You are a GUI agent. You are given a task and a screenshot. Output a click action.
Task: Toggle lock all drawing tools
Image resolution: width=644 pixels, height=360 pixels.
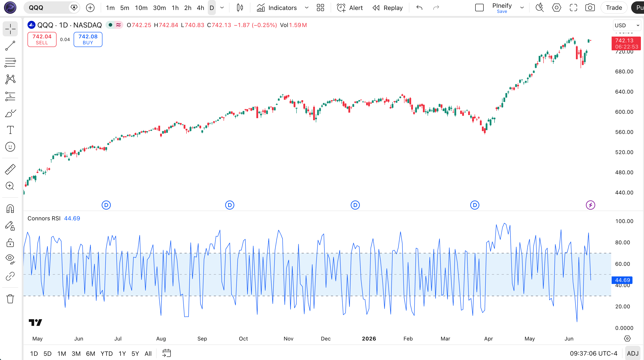[10, 243]
